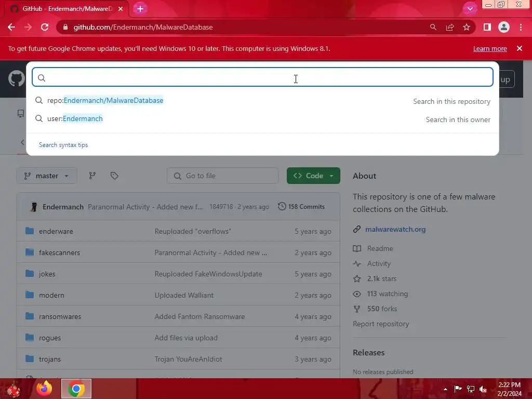532x399 pixels.
Task: Open the trojans folder
Action: pyautogui.click(x=50, y=360)
